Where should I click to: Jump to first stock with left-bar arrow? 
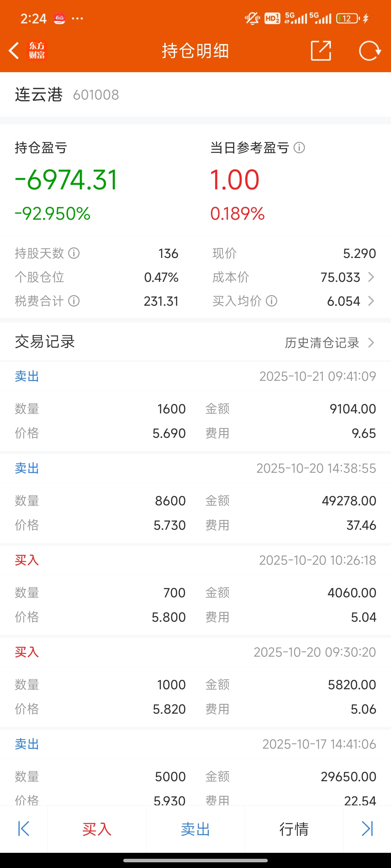(x=24, y=829)
